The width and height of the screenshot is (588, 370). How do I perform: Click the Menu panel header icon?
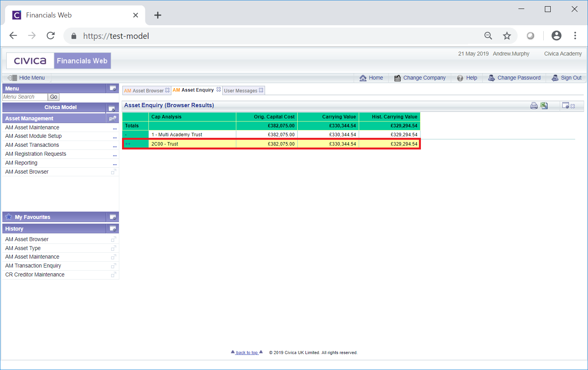point(113,88)
